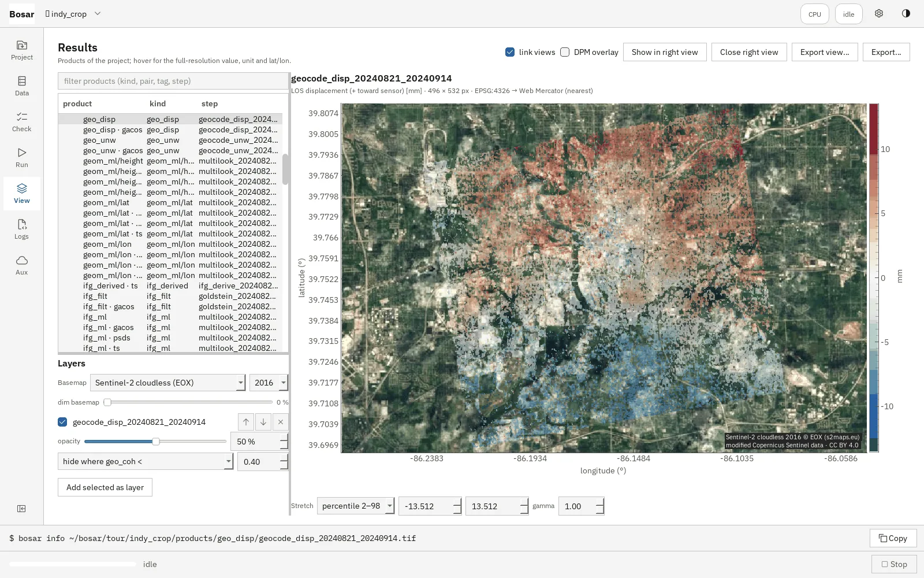Collapse the sidebar with the bottom-left icon
924x578 pixels.
pos(21,509)
